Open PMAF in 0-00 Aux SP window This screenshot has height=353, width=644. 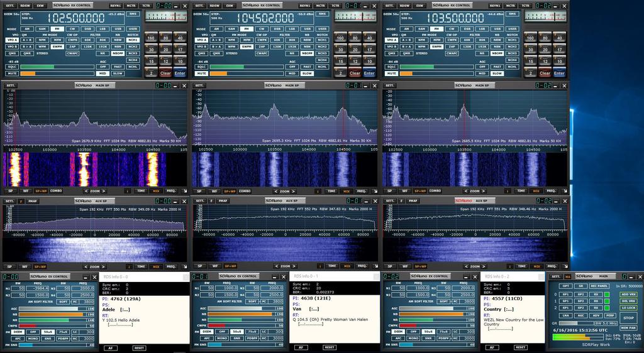pyautogui.click(x=33, y=201)
